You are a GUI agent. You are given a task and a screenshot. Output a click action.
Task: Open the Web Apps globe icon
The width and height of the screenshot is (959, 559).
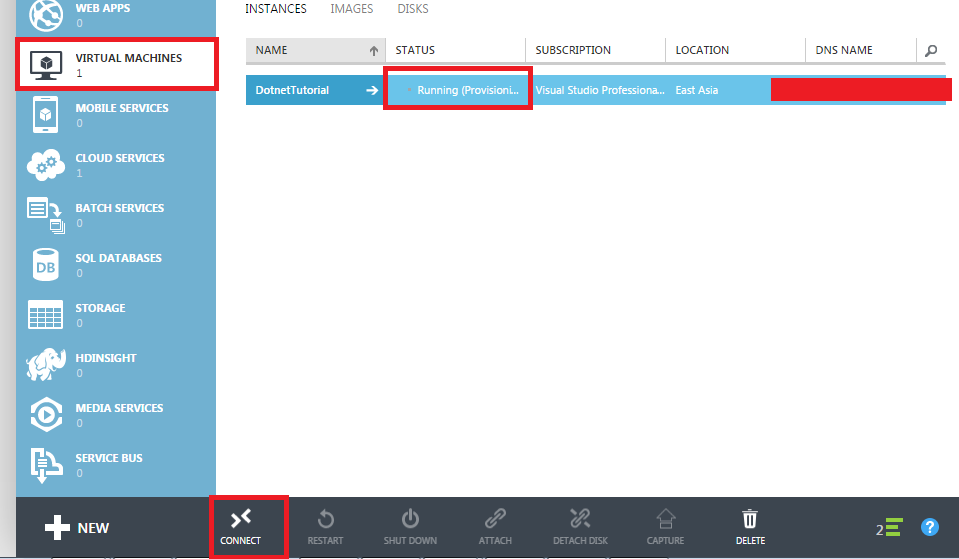click(46, 15)
